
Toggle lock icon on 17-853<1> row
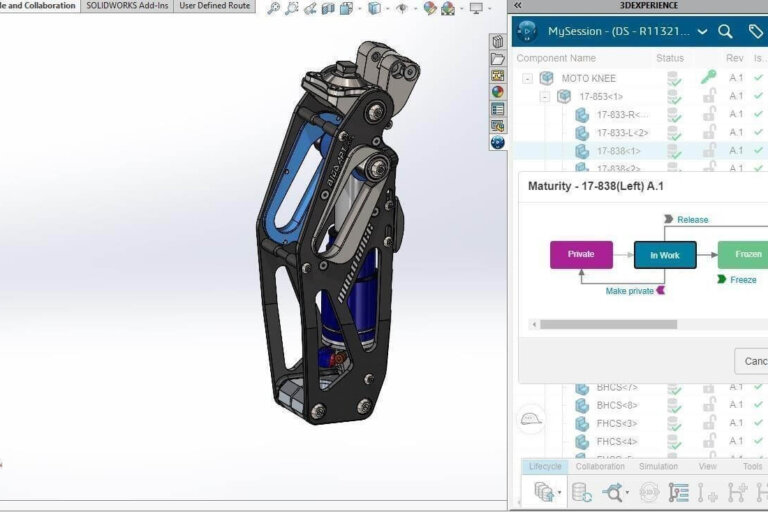pos(708,96)
